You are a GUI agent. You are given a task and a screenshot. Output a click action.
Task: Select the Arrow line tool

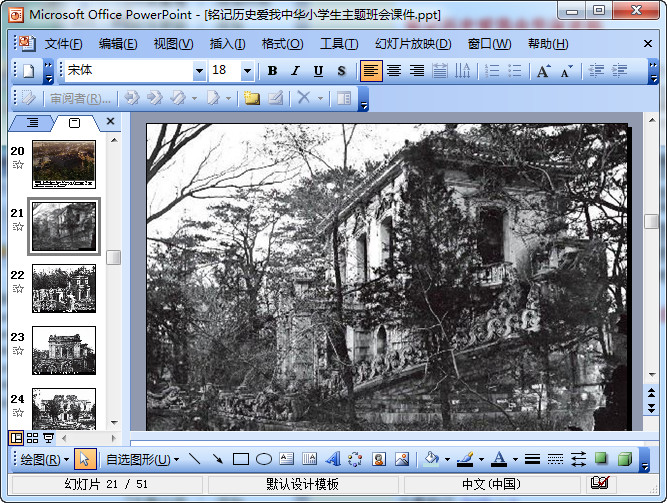[217, 459]
